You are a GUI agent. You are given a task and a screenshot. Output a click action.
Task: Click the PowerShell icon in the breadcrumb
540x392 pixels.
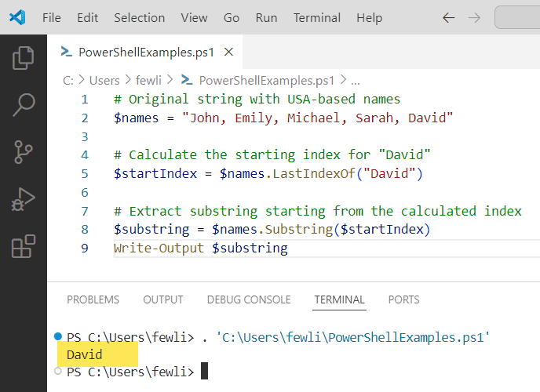tap(187, 80)
